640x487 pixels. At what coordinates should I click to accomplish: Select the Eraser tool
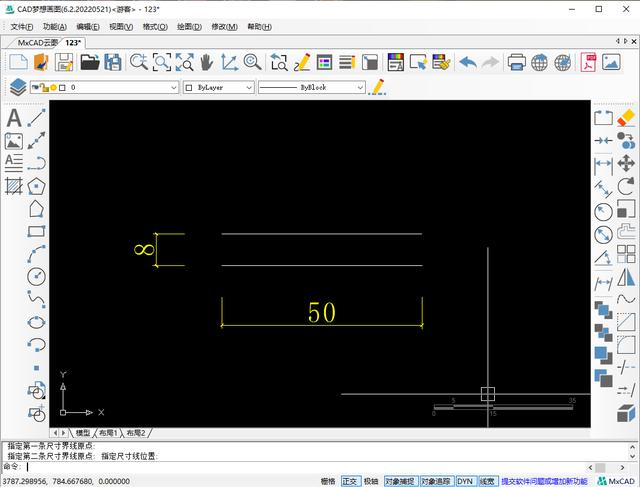coord(626,118)
